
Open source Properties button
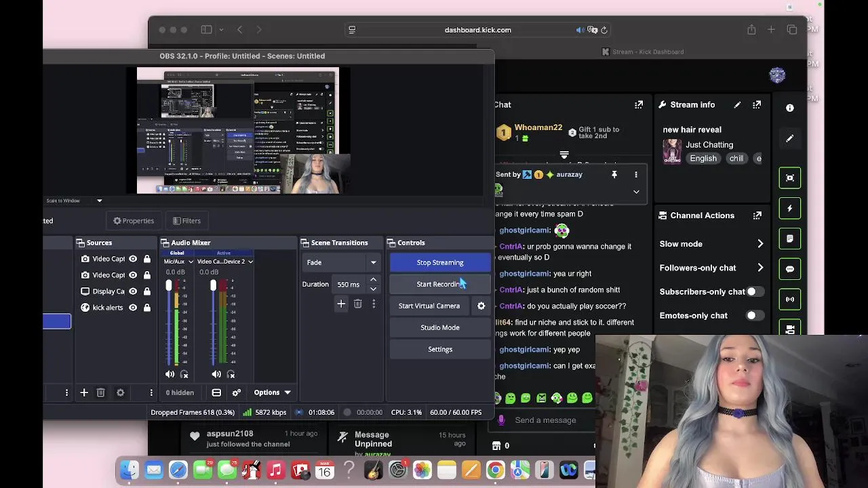click(x=134, y=221)
